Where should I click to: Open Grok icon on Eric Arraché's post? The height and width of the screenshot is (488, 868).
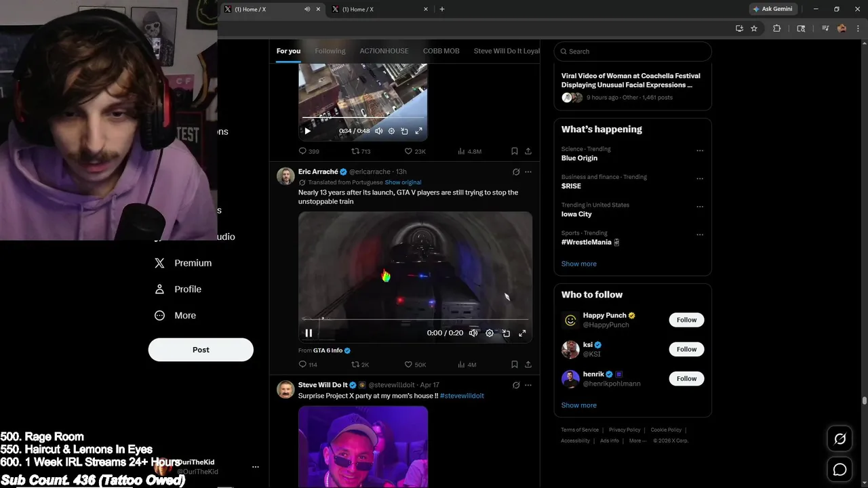pos(516,172)
